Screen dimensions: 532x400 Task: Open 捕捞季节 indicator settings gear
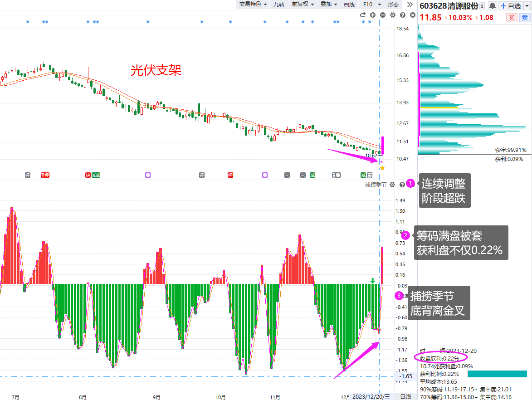pos(392,185)
